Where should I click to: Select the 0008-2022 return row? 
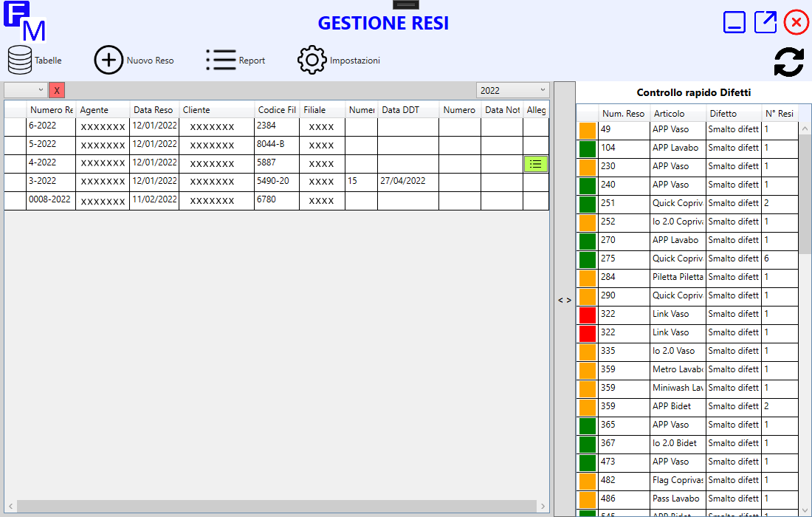coord(50,200)
